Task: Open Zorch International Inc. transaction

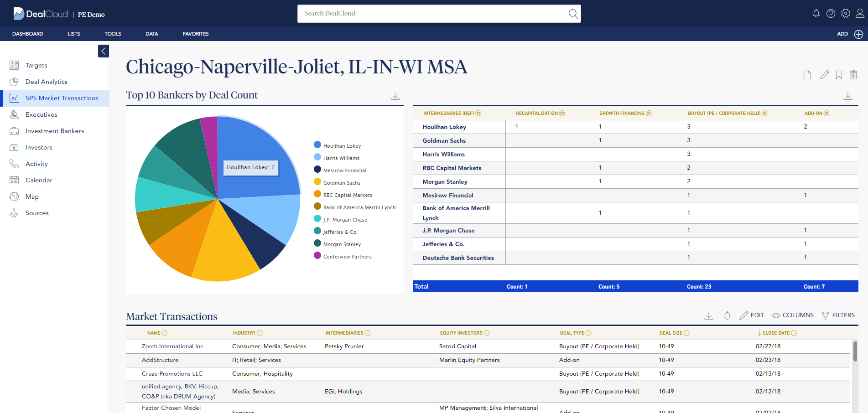Action: [x=173, y=346]
